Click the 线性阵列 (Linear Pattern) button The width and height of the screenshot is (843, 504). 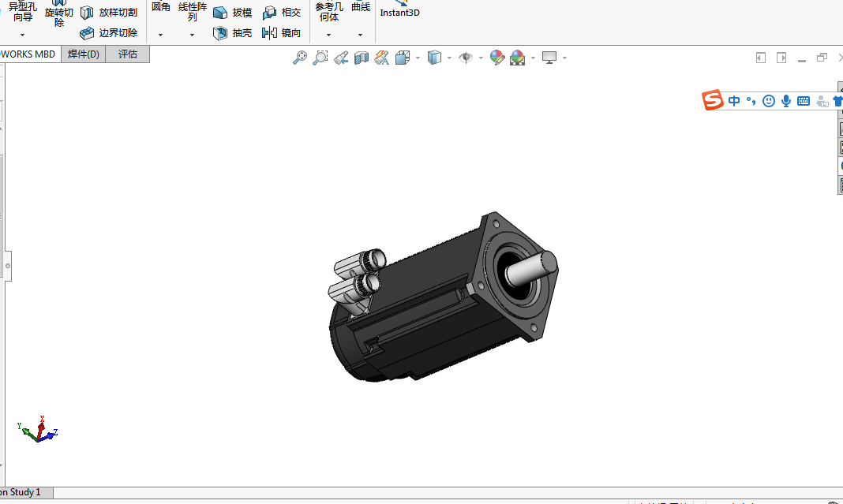pyautogui.click(x=193, y=11)
